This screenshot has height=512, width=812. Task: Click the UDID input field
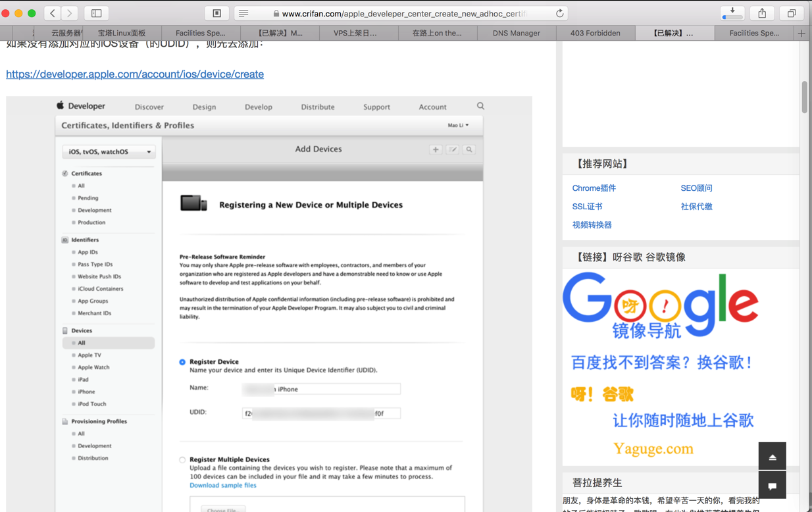[x=321, y=413]
